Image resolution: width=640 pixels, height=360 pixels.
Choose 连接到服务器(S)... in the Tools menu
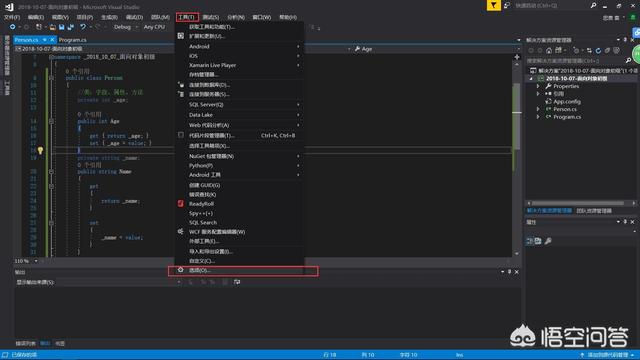tap(240, 94)
